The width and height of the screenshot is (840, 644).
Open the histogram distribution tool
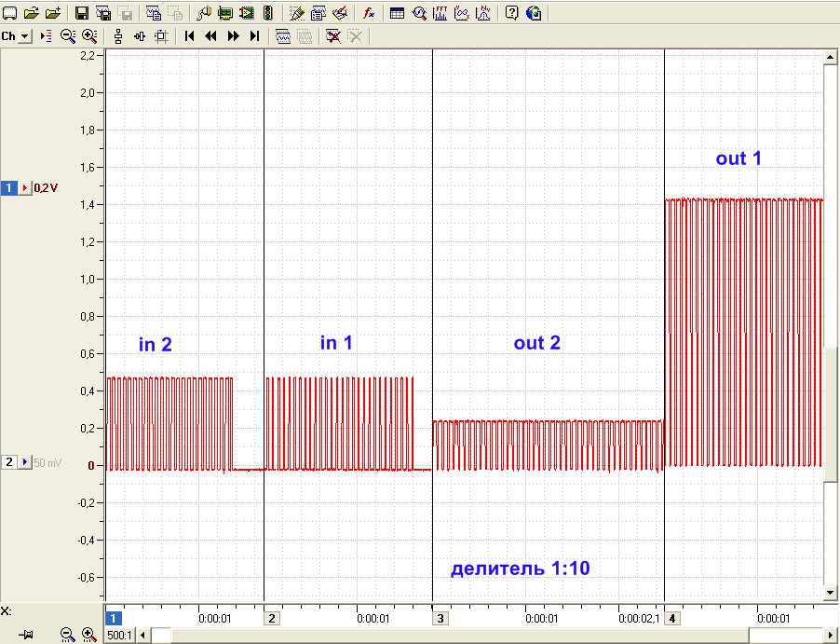click(483, 13)
